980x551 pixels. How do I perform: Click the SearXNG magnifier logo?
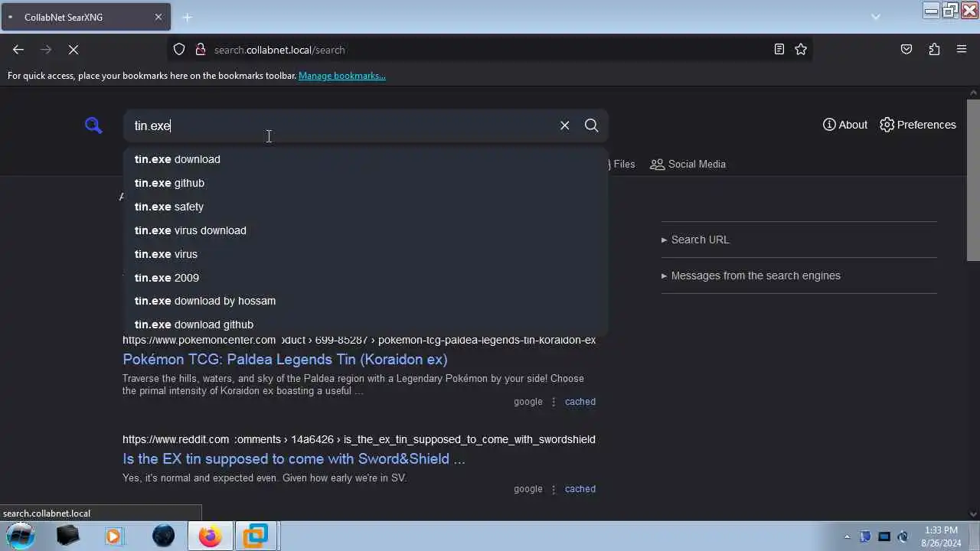(x=93, y=126)
